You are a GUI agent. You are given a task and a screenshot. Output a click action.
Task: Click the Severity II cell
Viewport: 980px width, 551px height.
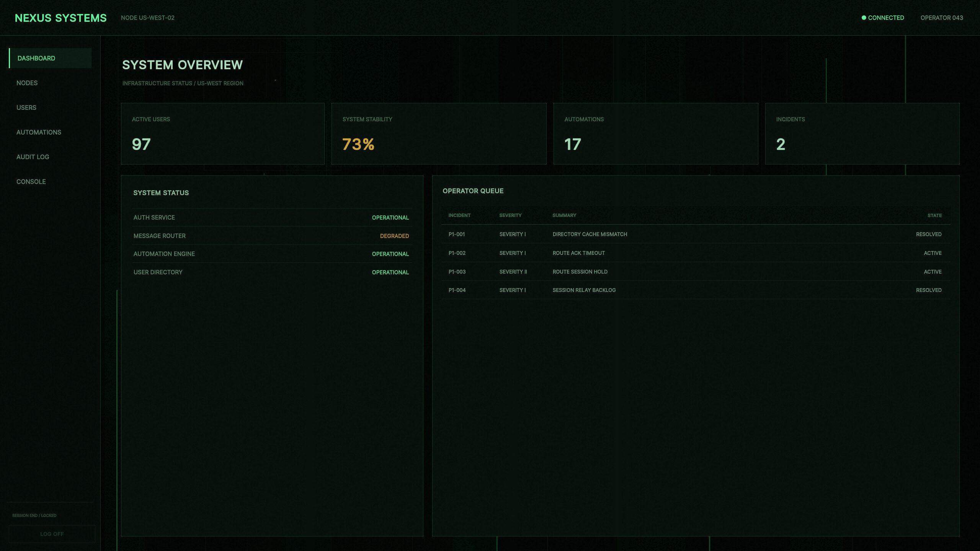click(513, 272)
